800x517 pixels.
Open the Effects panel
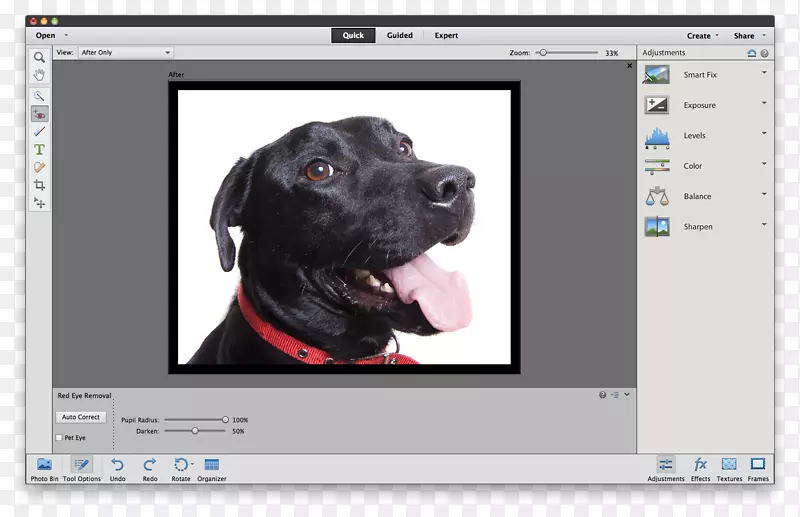(x=701, y=469)
